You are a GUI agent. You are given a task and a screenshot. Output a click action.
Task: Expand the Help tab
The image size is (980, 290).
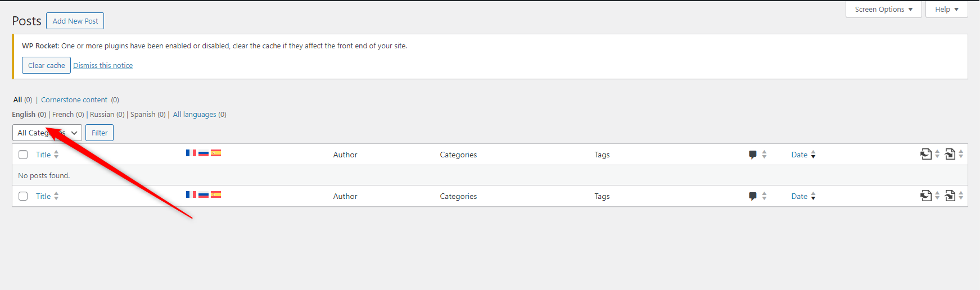click(947, 10)
